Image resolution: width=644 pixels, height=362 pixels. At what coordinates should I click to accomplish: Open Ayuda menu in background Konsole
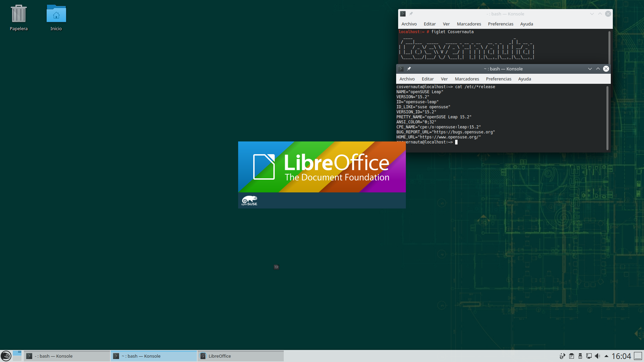coord(527,24)
